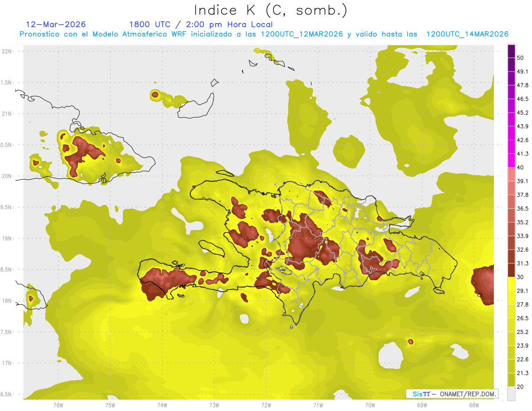Screen dimensions: 532x411
Task: Click bright yellow colorbar band between 29.1 and 30
Action: pos(511,284)
